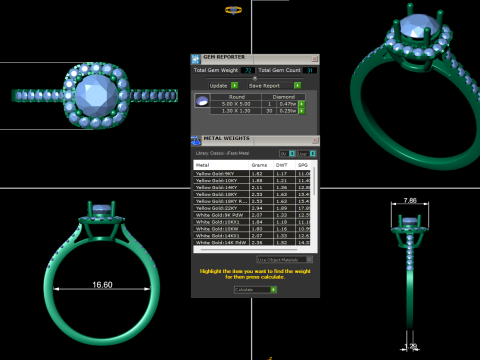The height and width of the screenshot is (360, 480).
Task: Click the green arrow for 1.30 X 1.30 gem
Action: coord(302,111)
